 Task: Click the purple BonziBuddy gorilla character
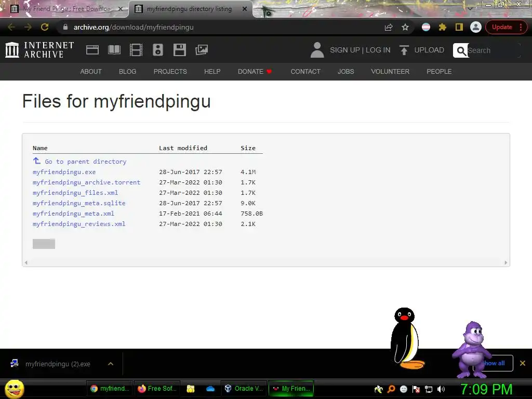point(471,350)
